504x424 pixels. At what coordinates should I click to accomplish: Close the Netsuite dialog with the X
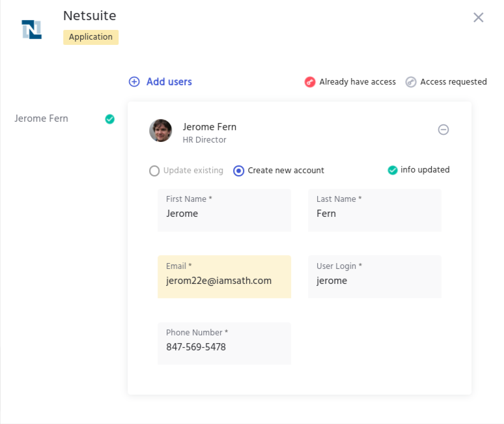pyautogui.click(x=478, y=18)
